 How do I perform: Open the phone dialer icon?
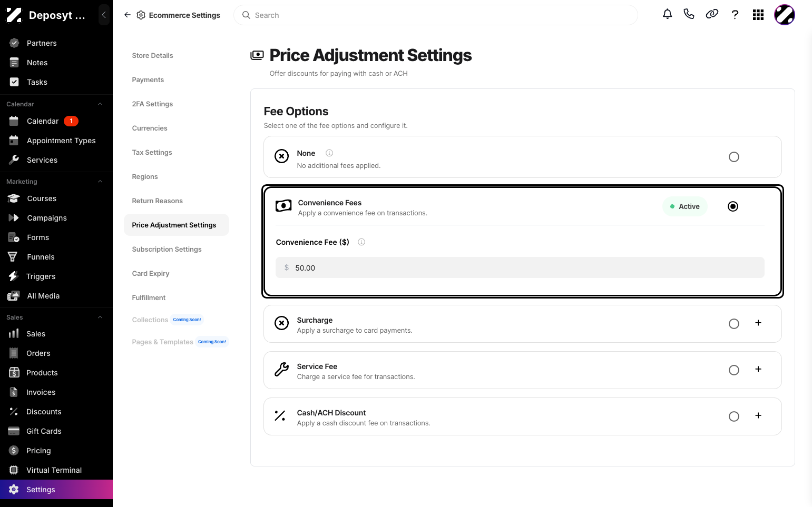(x=689, y=15)
